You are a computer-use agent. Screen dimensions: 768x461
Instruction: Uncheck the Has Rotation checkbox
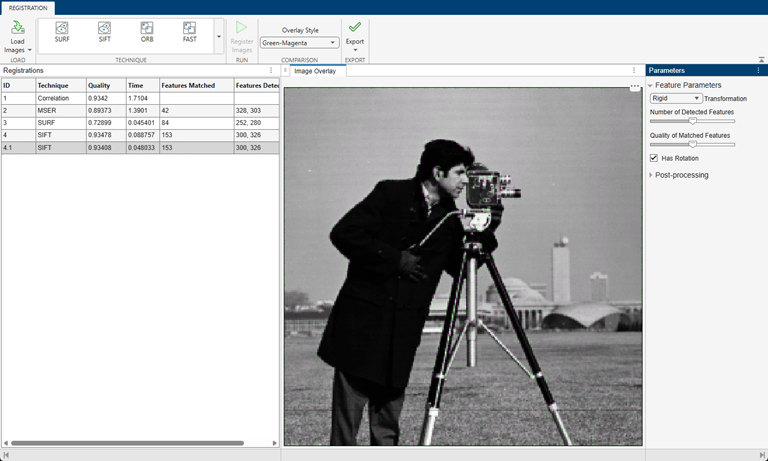pos(653,158)
